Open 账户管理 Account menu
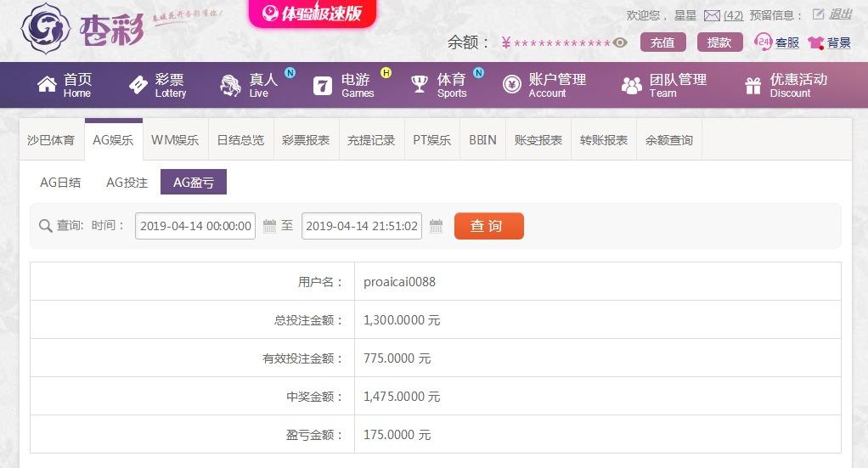This screenshot has height=468, width=868. click(x=544, y=85)
